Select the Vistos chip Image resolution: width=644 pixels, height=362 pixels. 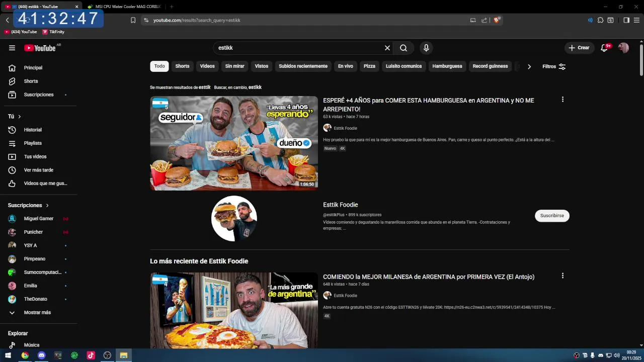(262, 66)
